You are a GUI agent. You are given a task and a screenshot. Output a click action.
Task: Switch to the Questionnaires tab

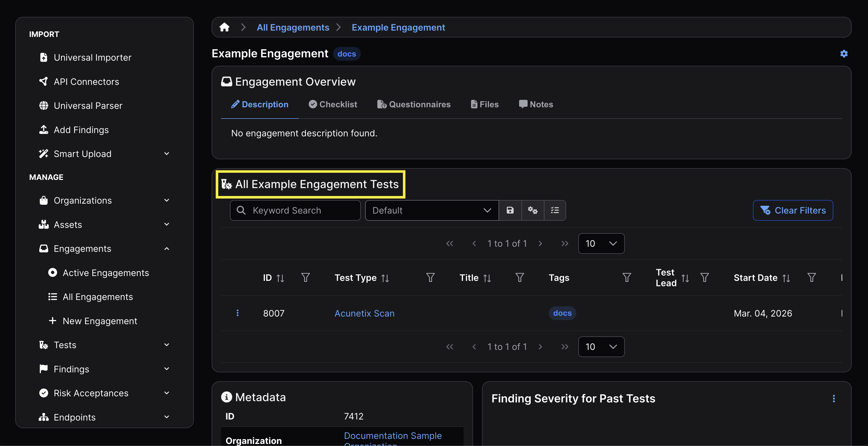click(x=414, y=104)
